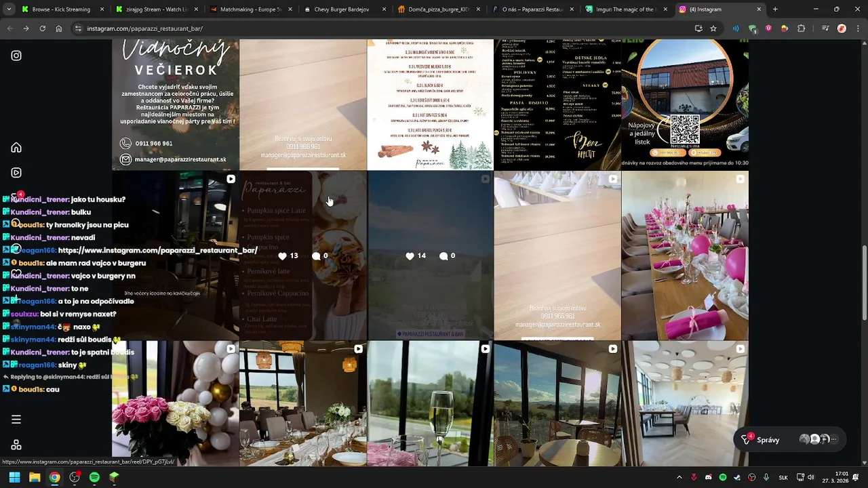Open Discord icon in system tray
Screen dimensions: 868x488
tap(708, 477)
